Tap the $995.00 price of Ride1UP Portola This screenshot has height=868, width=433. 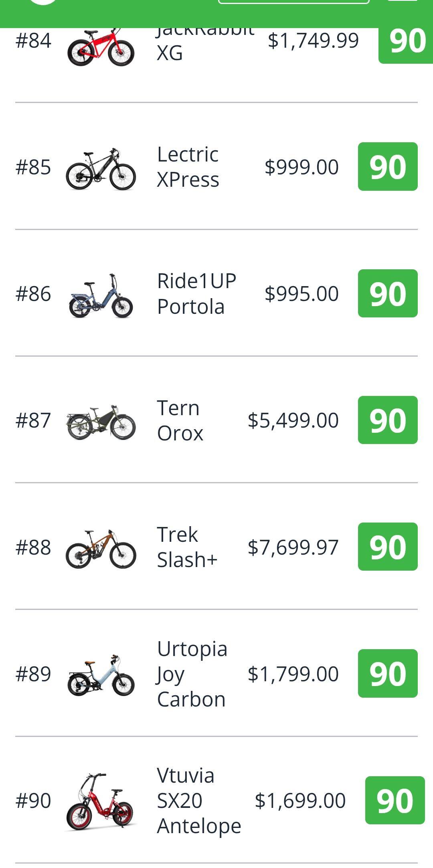301,294
